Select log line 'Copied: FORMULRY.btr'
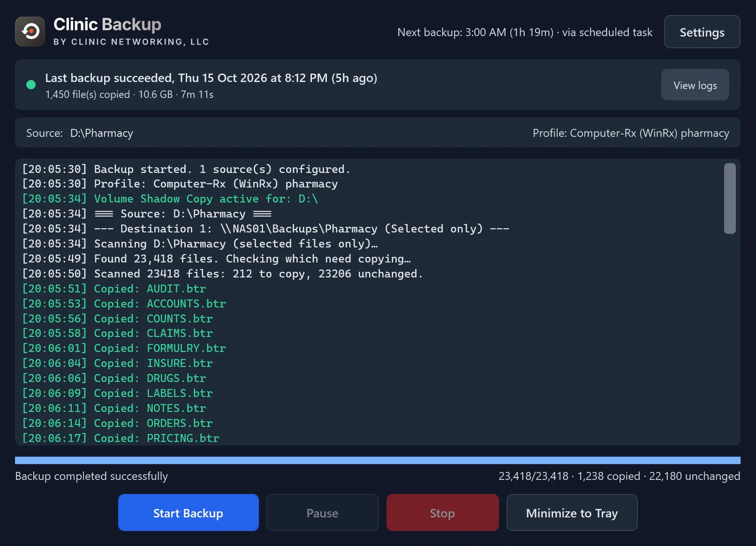The width and height of the screenshot is (756, 546). 124,348
